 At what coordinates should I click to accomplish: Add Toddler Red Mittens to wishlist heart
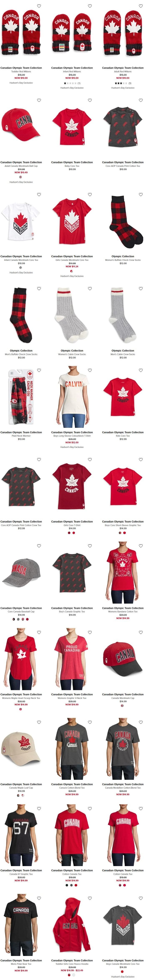coord(39,6)
